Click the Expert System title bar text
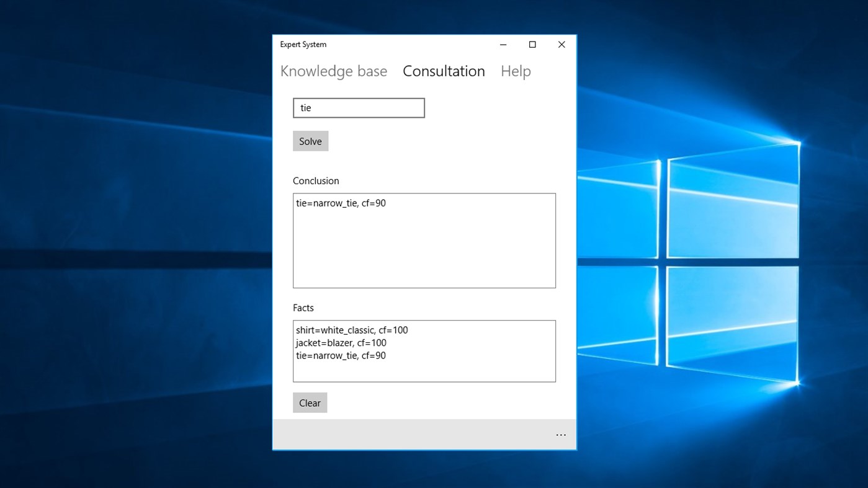Viewport: 868px width, 488px height. tap(303, 44)
